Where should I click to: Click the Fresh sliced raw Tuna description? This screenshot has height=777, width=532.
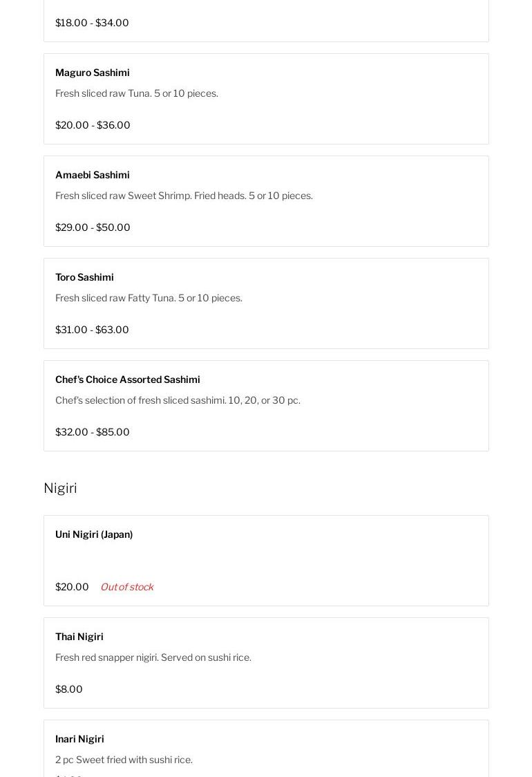(x=137, y=93)
